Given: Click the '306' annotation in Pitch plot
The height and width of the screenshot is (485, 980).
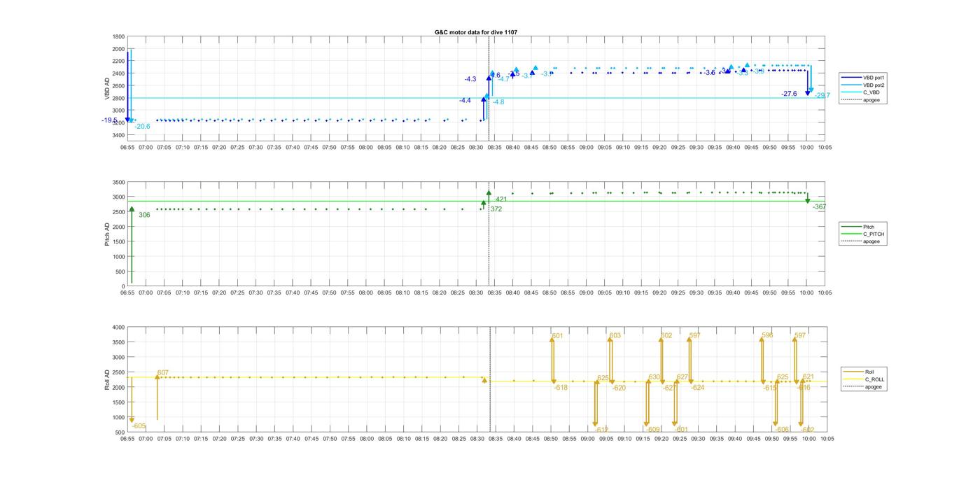Looking at the screenshot, I should (x=144, y=215).
